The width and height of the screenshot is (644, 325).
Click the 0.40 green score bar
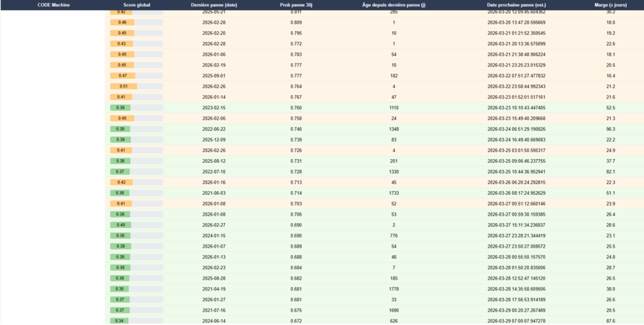point(136,224)
